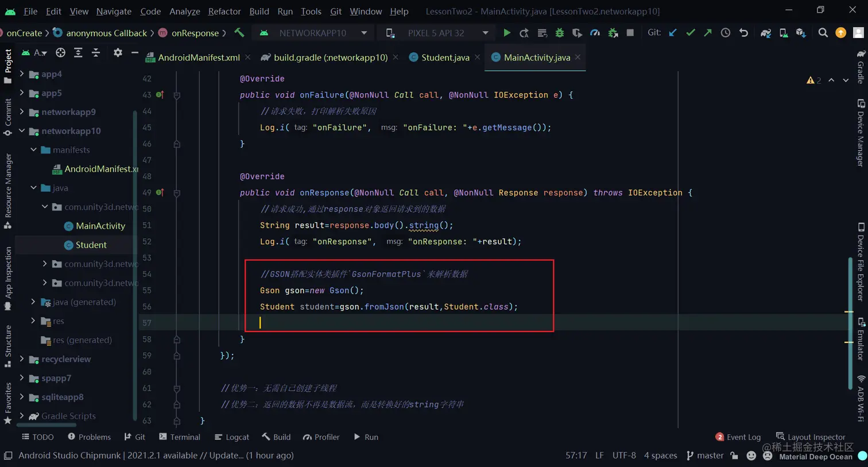Screen dimensions: 868x467
Task: Click Expand All in Project panel
Action: (78, 53)
